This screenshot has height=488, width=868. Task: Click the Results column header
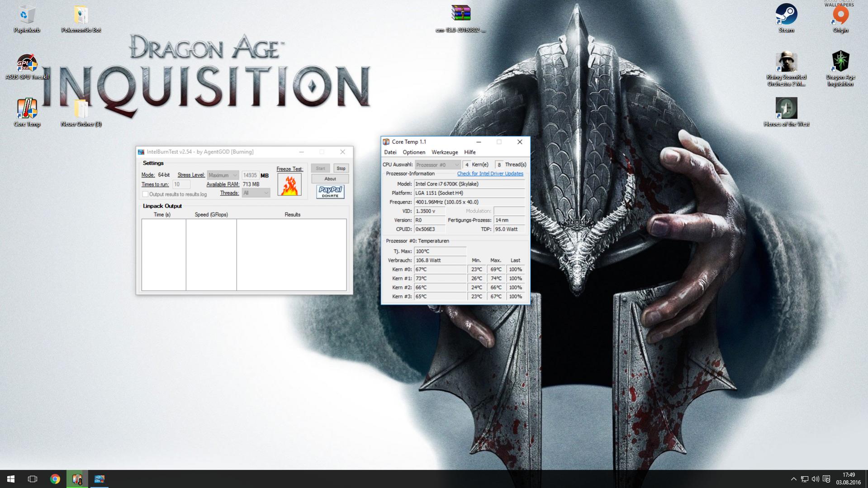tap(292, 215)
